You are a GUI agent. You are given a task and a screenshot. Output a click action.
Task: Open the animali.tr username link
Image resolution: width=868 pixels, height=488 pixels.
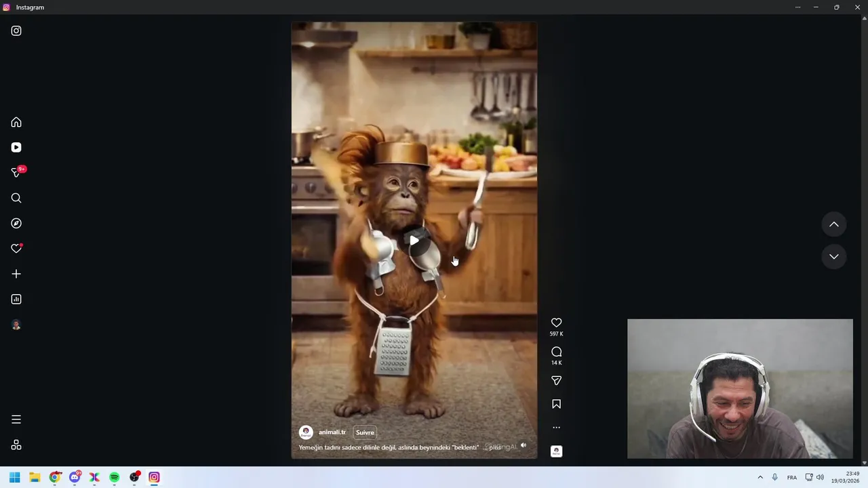pos(332,432)
